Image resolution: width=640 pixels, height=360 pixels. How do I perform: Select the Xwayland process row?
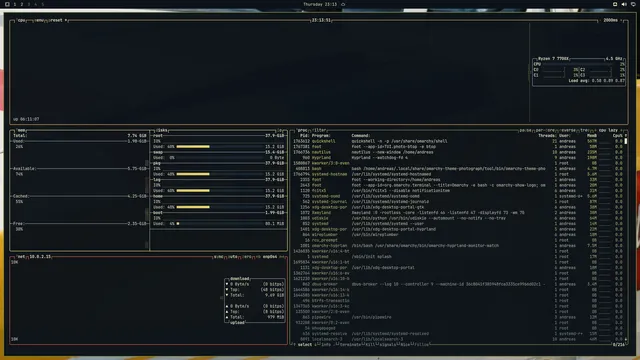click(x=458, y=213)
